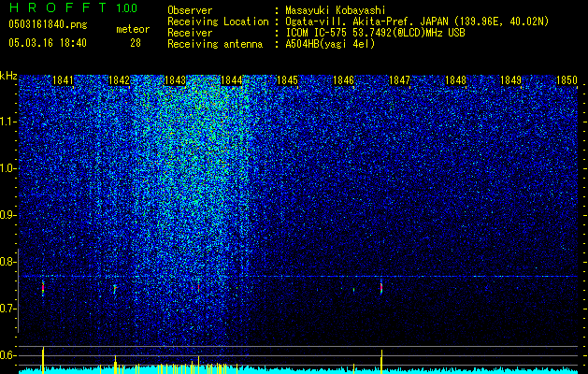Click the 1848 time marker
The width and height of the screenshot is (588, 374).
pyautogui.click(x=455, y=80)
